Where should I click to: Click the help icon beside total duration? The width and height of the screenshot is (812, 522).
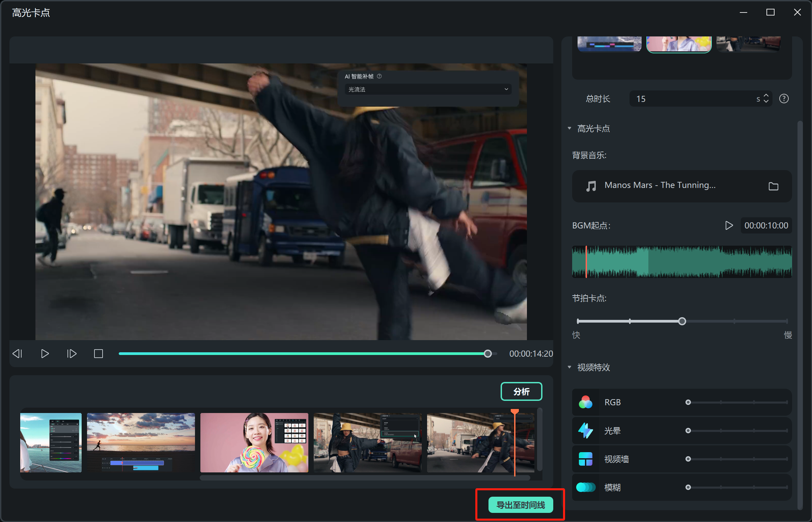[784, 99]
